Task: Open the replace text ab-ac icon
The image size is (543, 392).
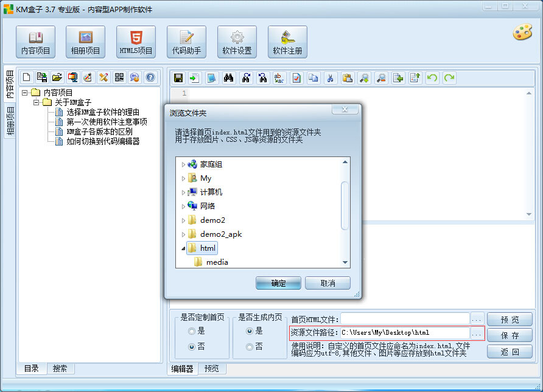Action: coord(279,78)
